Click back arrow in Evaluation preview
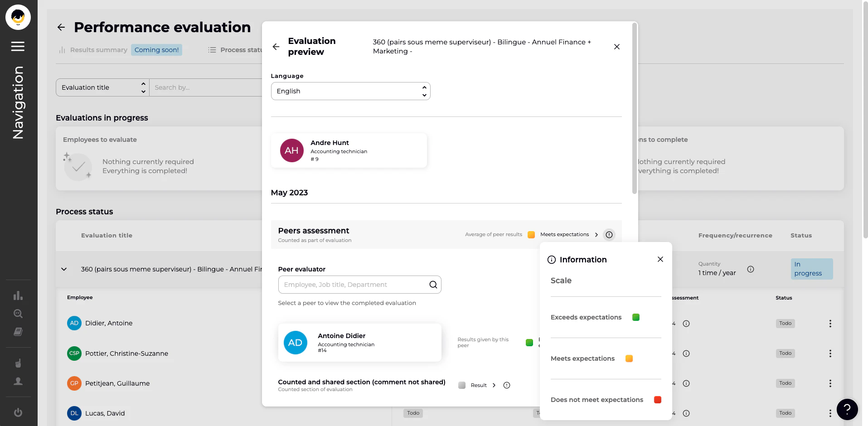This screenshot has width=868, height=426. click(276, 47)
